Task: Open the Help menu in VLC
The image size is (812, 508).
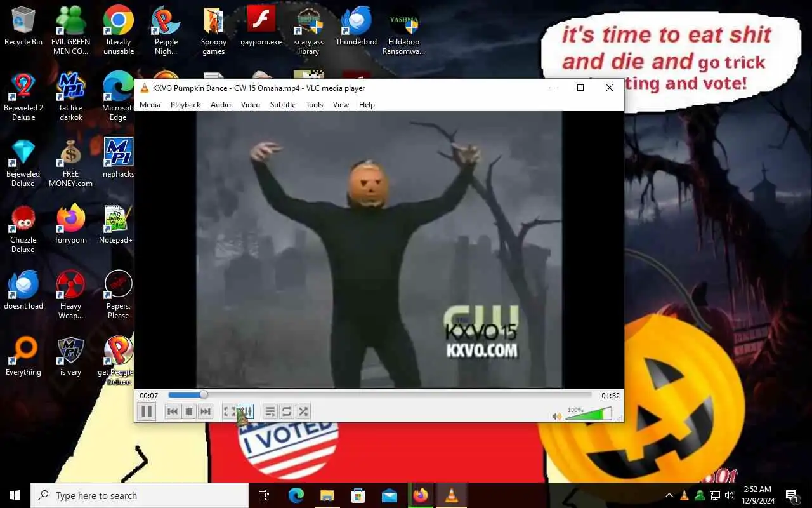Action: coord(367,105)
